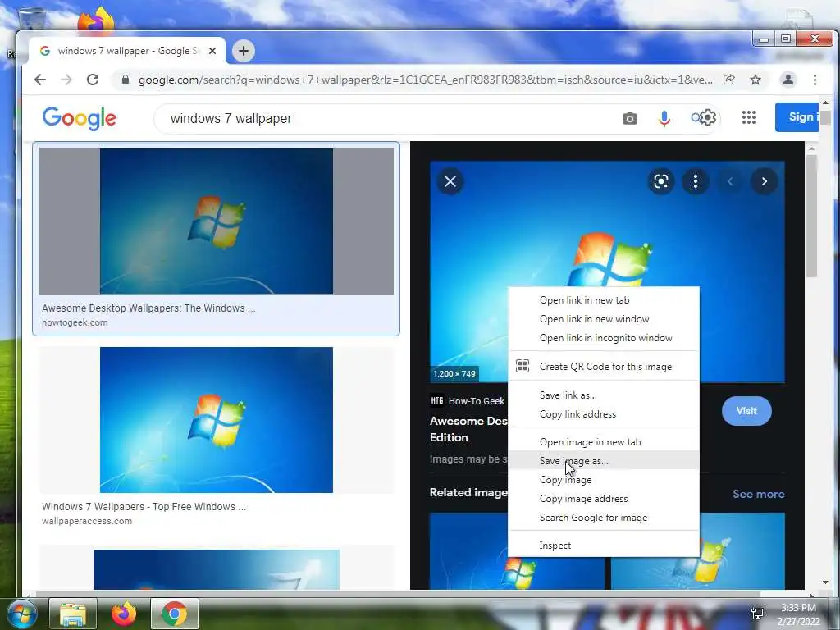Open the How-To Geek source link
This screenshot has height=630, width=840.
(x=467, y=400)
